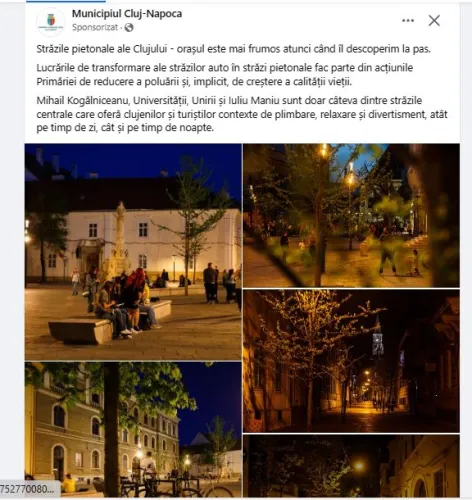Open the top-right photo of lamp-lit street
The height and width of the screenshot is (500, 472).
351,215
